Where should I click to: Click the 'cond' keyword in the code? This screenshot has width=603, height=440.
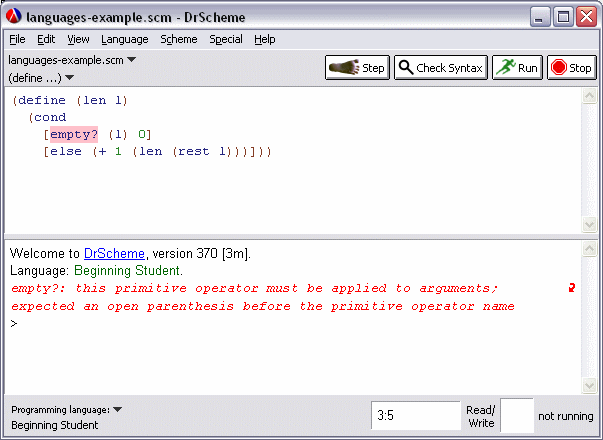click(50, 117)
